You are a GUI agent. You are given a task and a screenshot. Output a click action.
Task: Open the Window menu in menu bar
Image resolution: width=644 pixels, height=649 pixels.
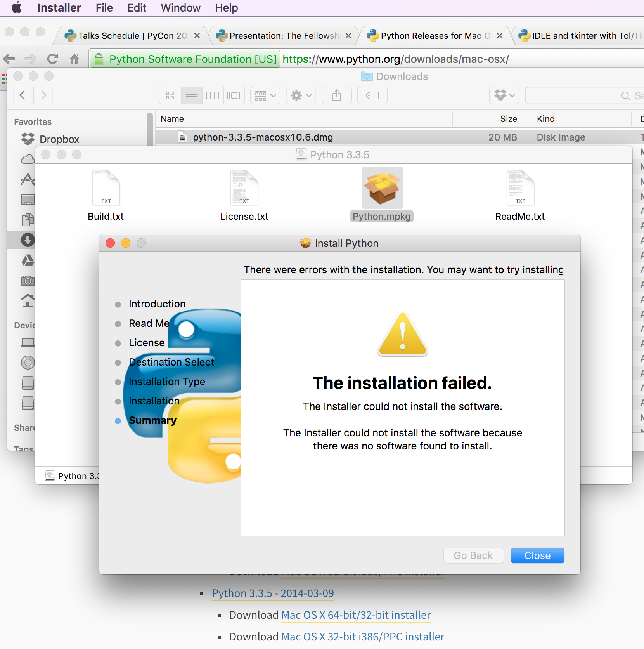coord(180,8)
